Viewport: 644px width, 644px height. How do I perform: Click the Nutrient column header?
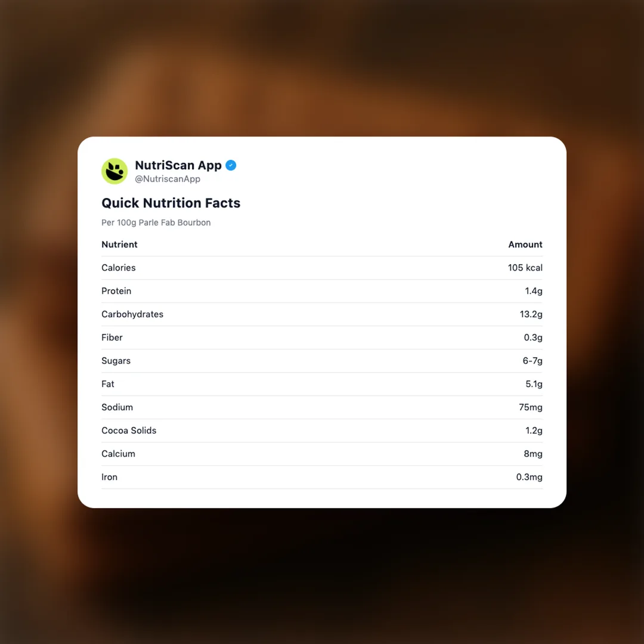coord(119,244)
